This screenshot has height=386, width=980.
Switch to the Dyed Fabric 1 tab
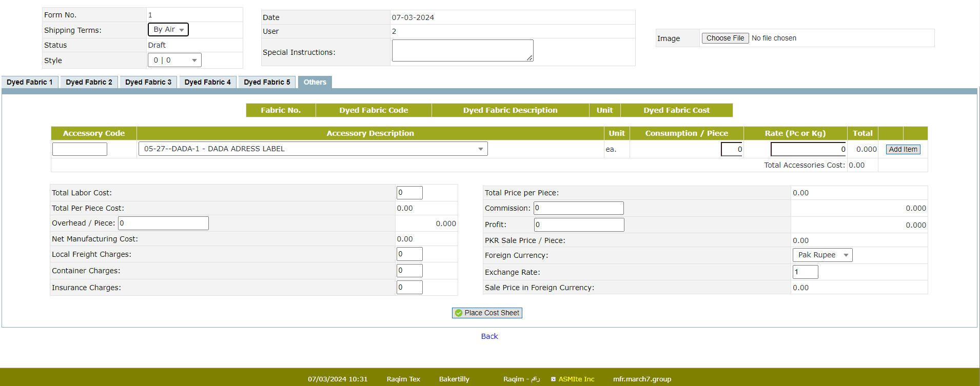30,82
